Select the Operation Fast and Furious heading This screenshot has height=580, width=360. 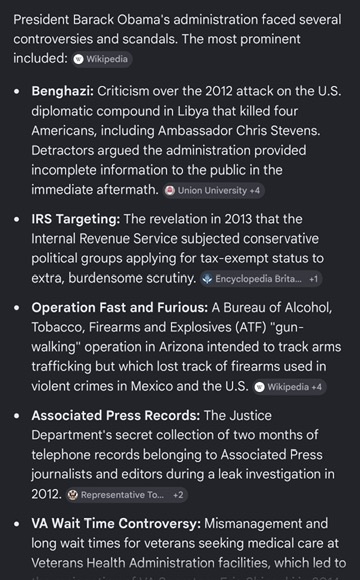[120, 307]
